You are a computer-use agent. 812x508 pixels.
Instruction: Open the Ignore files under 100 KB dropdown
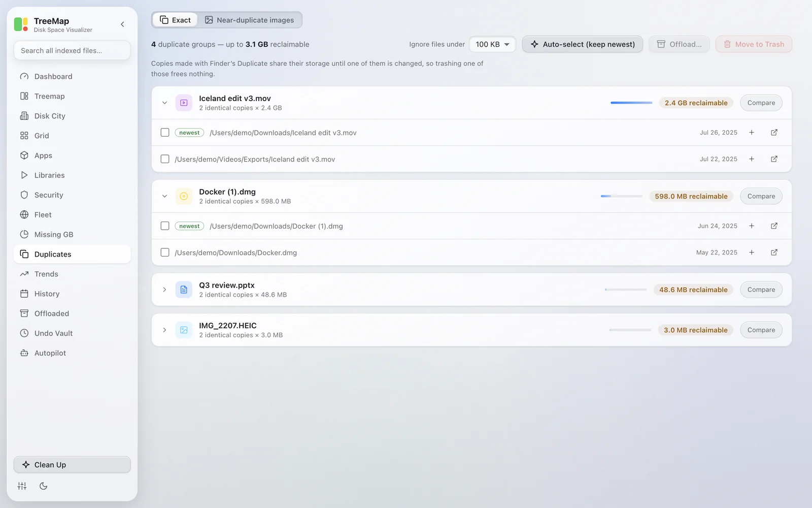click(492, 44)
